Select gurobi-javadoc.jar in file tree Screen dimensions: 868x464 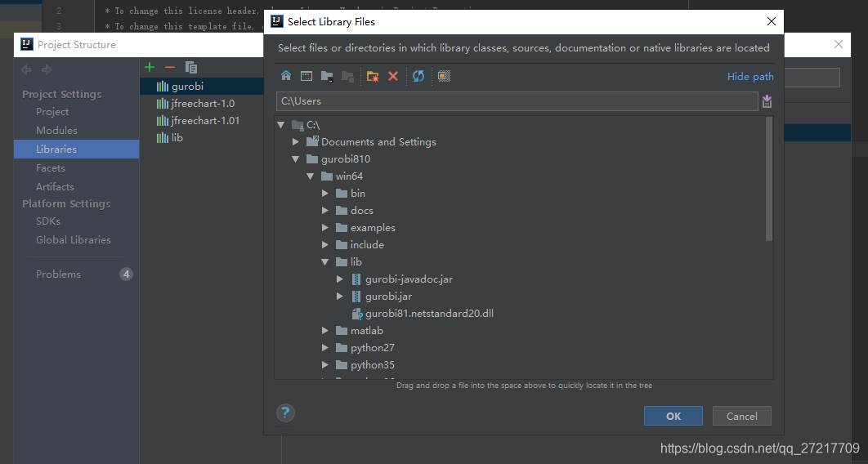(409, 279)
